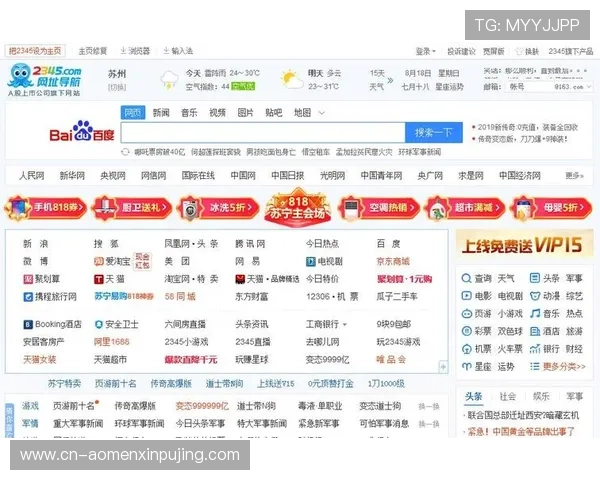The width and height of the screenshot is (600, 480).
Task: Click the Baidu paw logo
Action: [82, 131]
